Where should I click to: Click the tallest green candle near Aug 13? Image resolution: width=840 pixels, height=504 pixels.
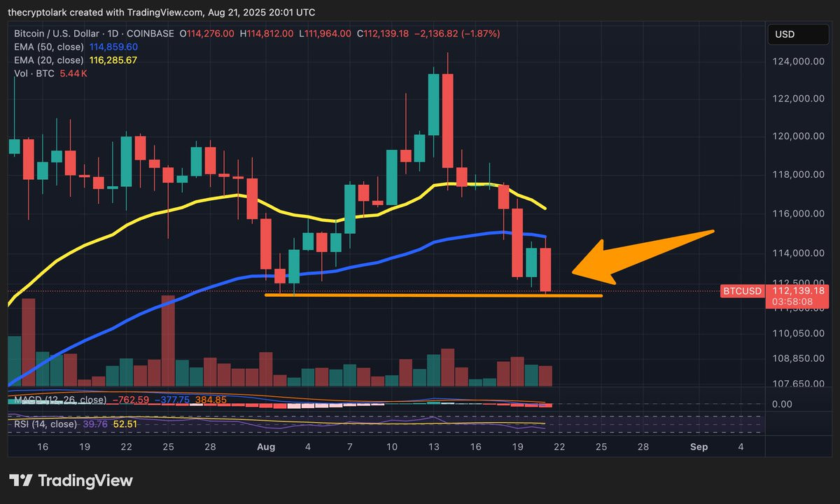tap(434, 104)
